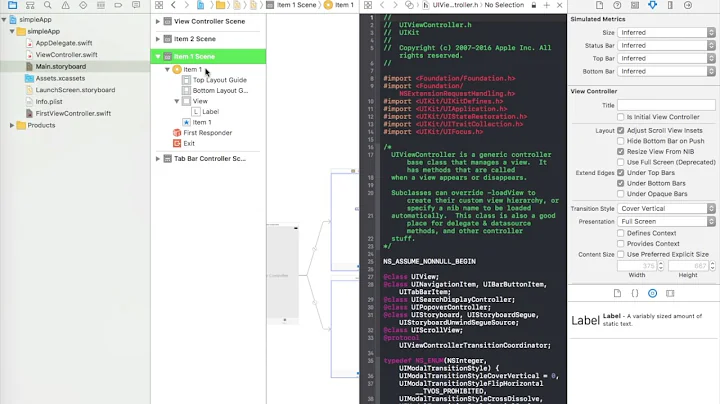Screen dimensions: 720x404
Task: Click the assistant editor lock icon
Action: tap(534, 5)
